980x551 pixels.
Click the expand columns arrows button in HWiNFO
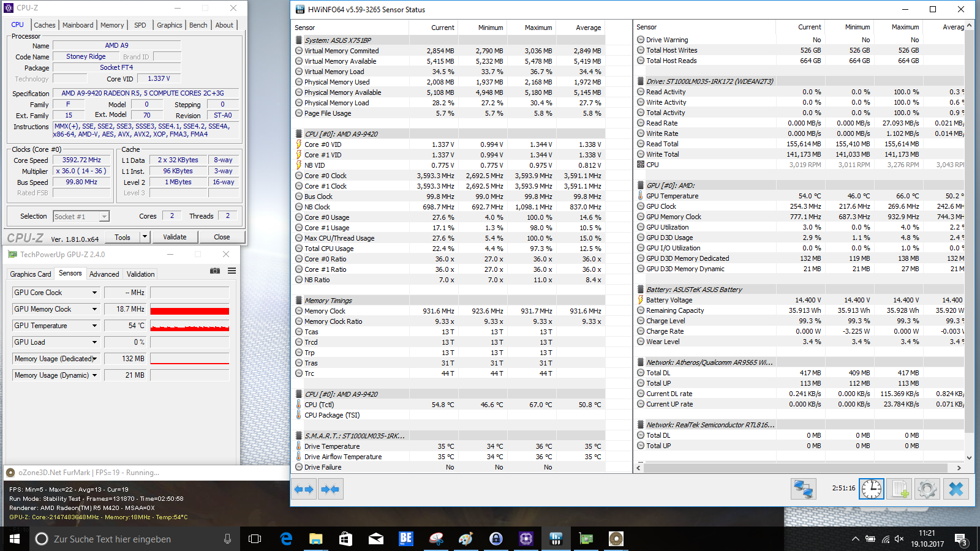[x=304, y=489]
